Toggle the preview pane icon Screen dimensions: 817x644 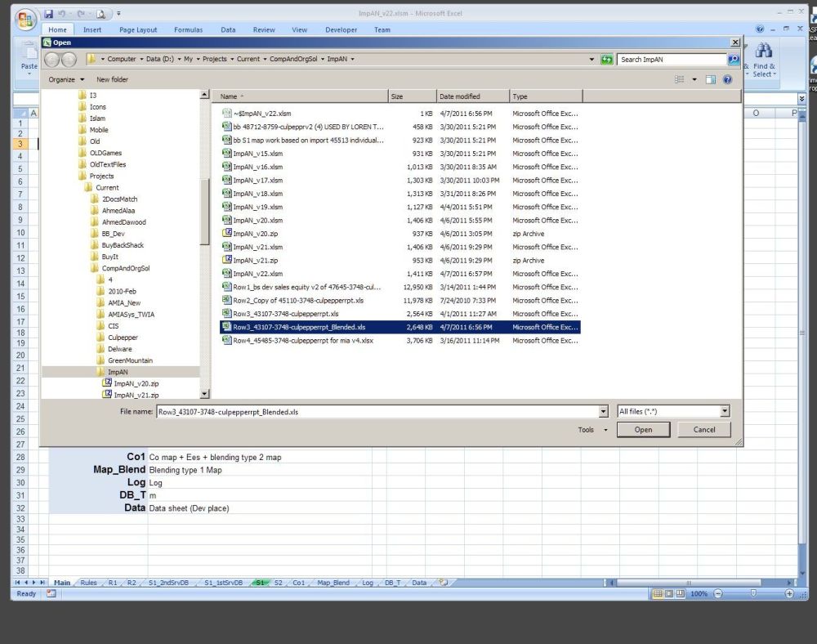711,79
